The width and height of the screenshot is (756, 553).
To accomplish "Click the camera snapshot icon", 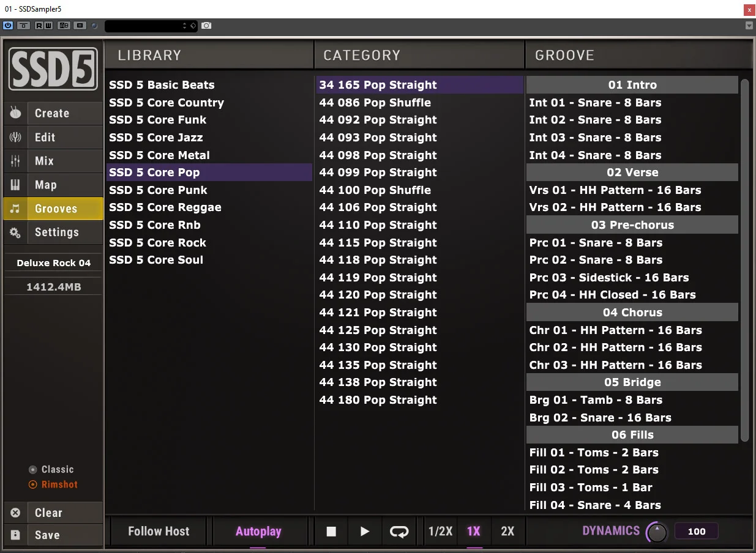I will pyautogui.click(x=207, y=26).
